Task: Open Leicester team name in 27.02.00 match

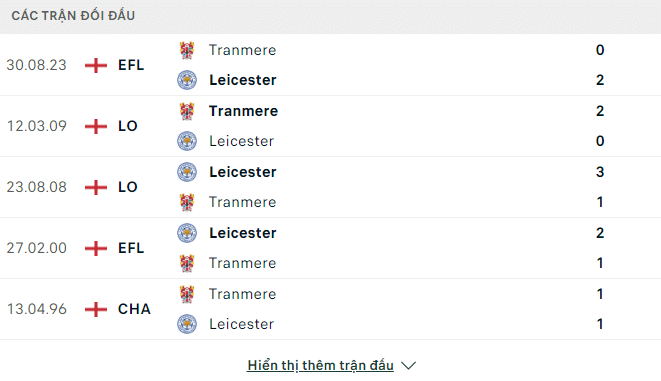Action: 243,233
